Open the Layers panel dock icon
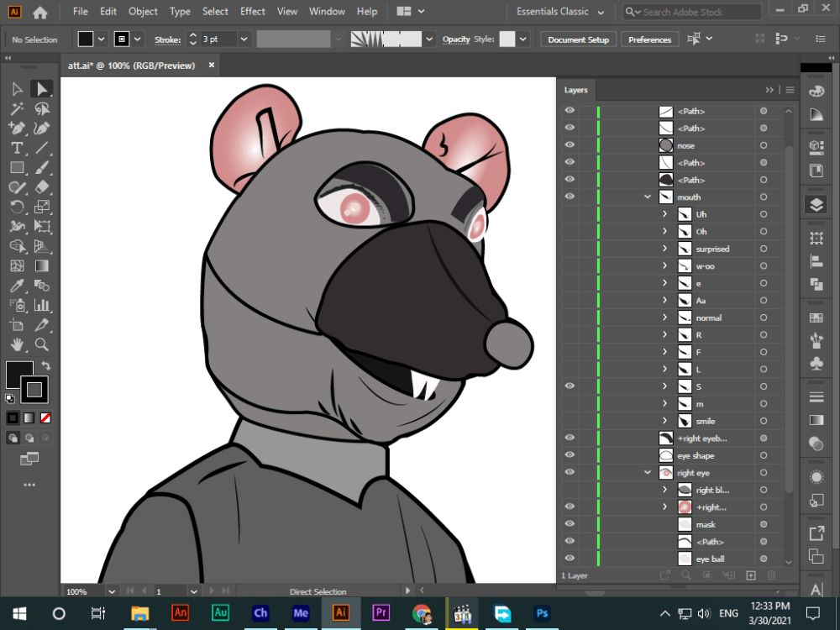Image resolution: width=840 pixels, height=630 pixels. click(816, 205)
